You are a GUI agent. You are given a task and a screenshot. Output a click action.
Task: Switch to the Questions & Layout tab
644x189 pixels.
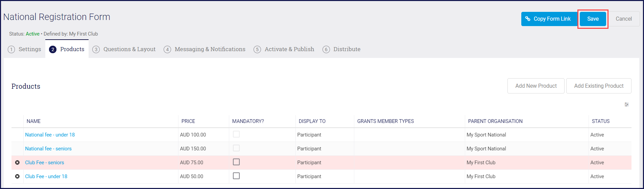(129, 49)
